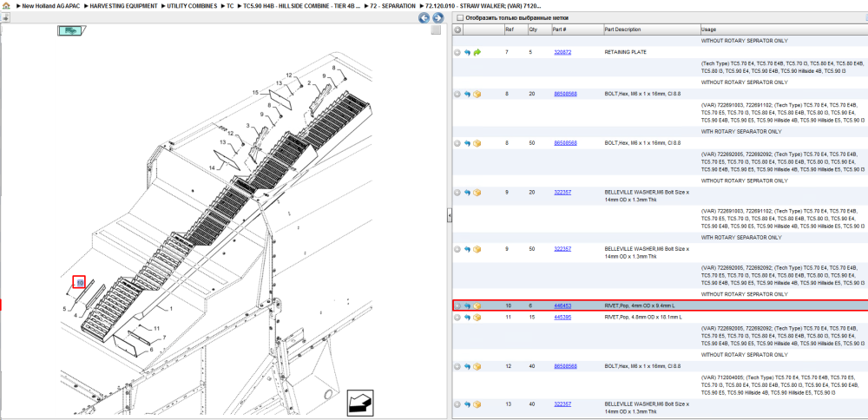The image size is (868, 420).
Task: Click the plus icon in the parts table header
Action: pyautogui.click(x=457, y=30)
